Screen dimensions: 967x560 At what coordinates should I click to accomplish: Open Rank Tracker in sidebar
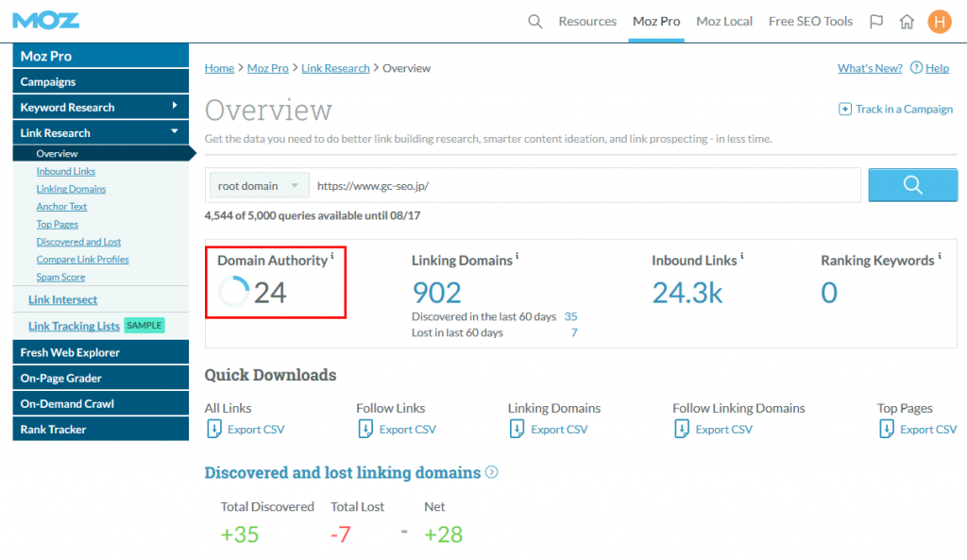pos(100,430)
